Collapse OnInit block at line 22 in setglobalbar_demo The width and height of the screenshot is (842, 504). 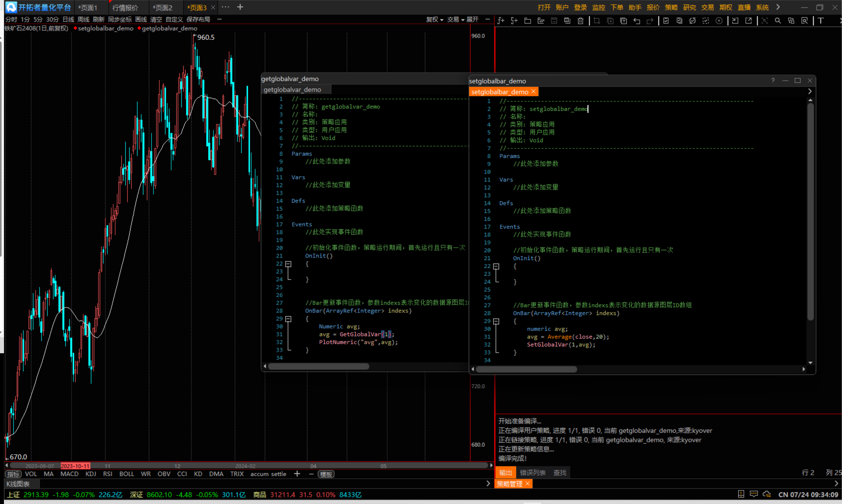click(x=496, y=266)
